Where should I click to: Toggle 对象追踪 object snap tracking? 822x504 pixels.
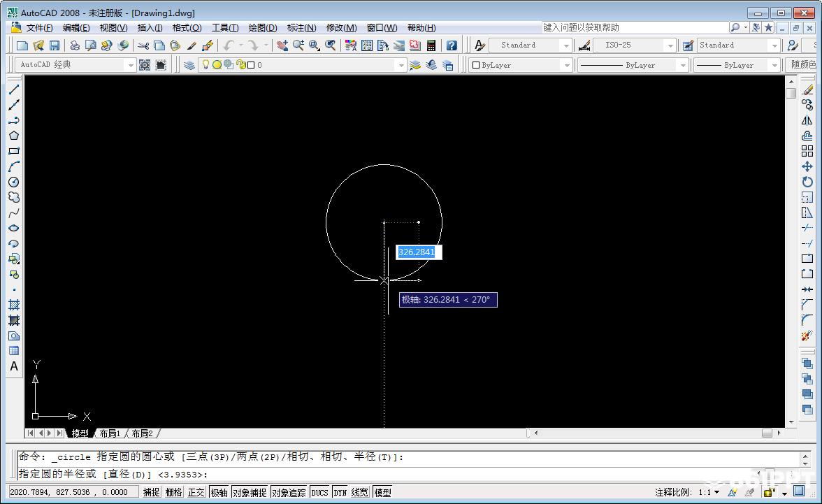tap(289, 492)
